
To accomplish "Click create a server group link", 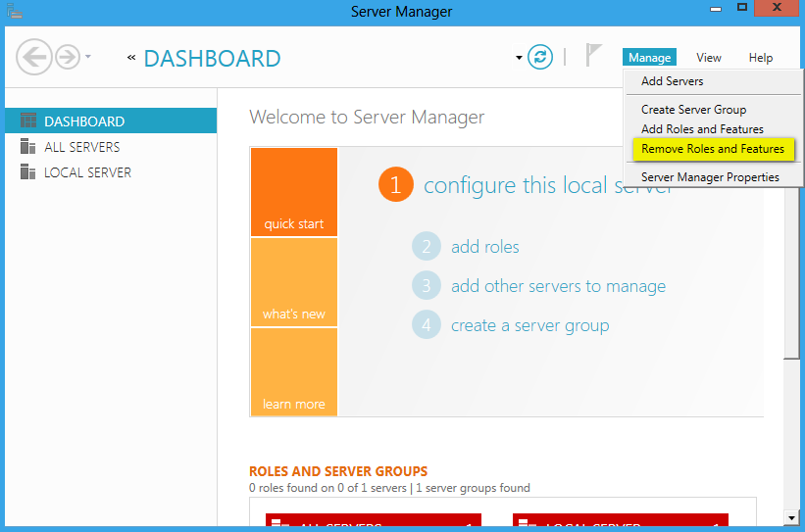I will [530, 325].
